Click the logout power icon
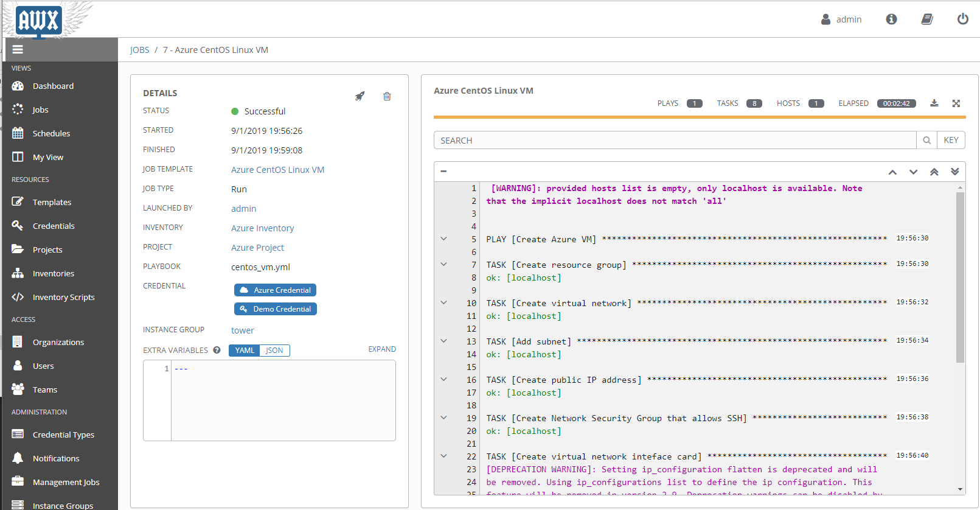The width and height of the screenshot is (980, 510). 962,19
